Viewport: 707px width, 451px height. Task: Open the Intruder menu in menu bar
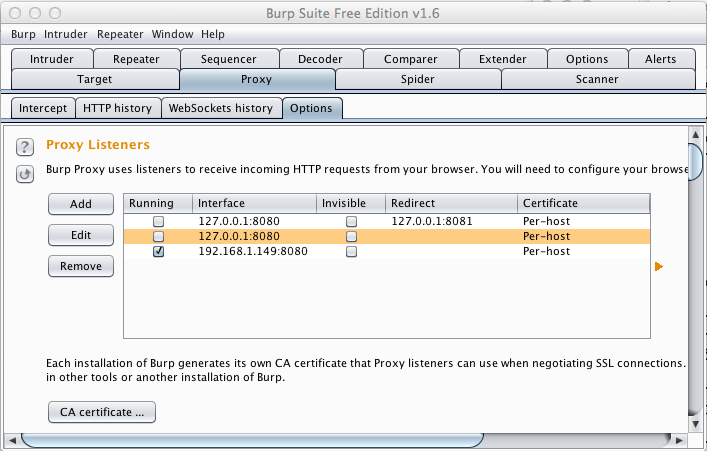point(67,34)
